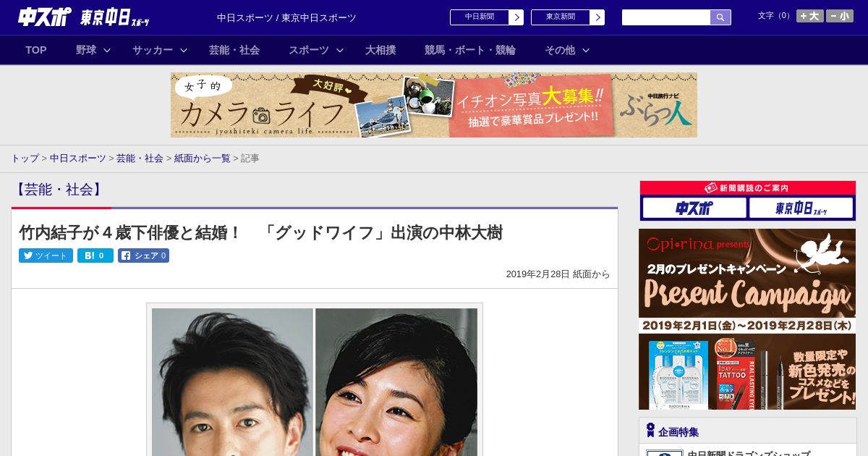This screenshot has width=868, height=456.
Task: Click the カメラライフ banner advertisement
Action: pyautogui.click(x=434, y=105)
